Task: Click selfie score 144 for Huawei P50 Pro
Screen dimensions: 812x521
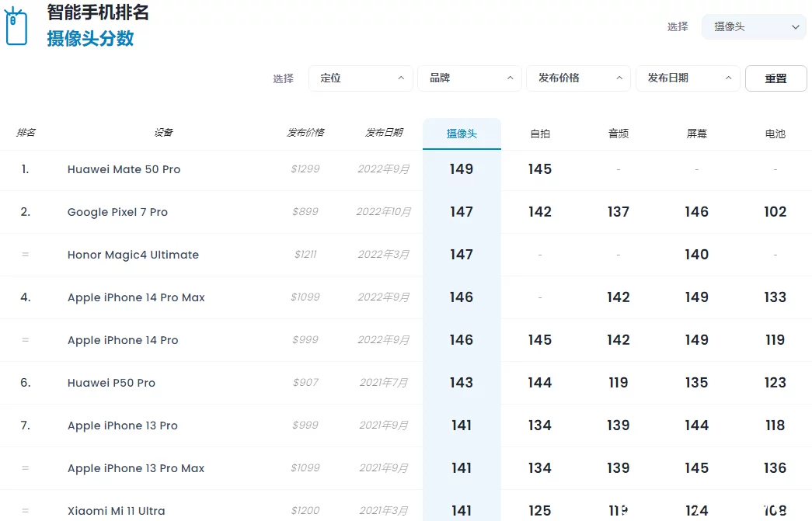Action: pyautogui.click(x=540, y=382)
